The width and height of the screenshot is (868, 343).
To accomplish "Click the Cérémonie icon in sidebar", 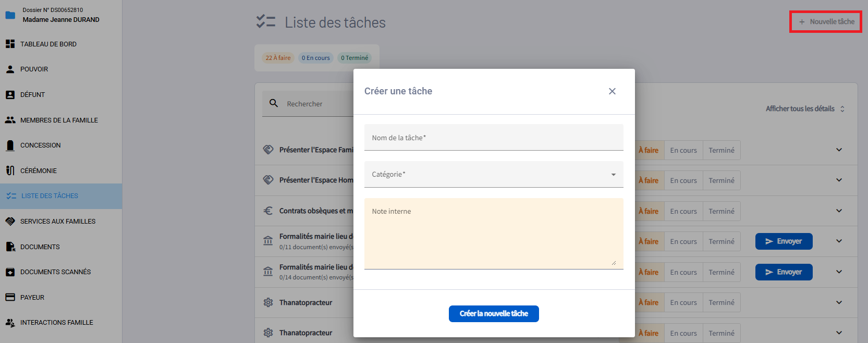I will click(10, 170).
